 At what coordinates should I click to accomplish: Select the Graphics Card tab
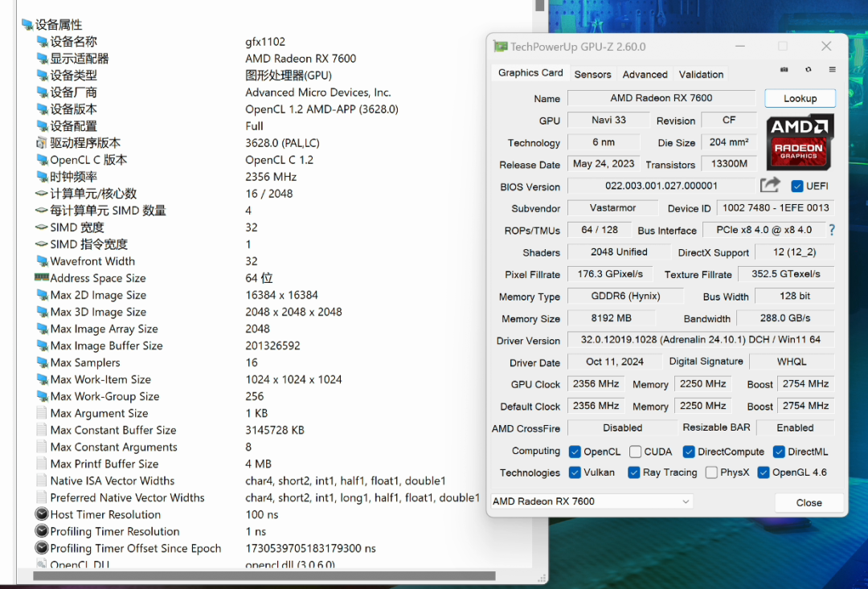coord(530,73)
